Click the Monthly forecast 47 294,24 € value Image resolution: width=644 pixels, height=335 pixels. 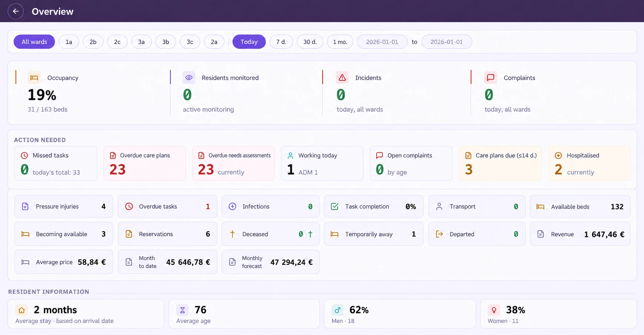(292, 262)
